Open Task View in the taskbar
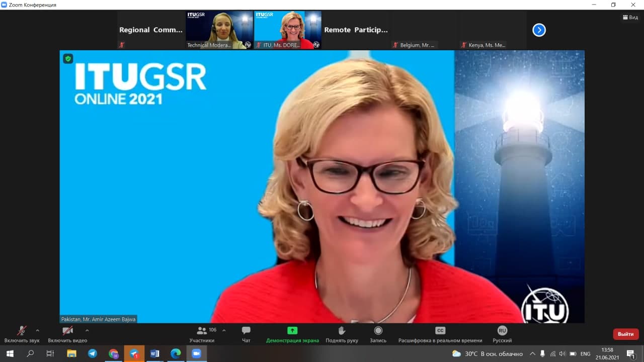 point(50,353)
